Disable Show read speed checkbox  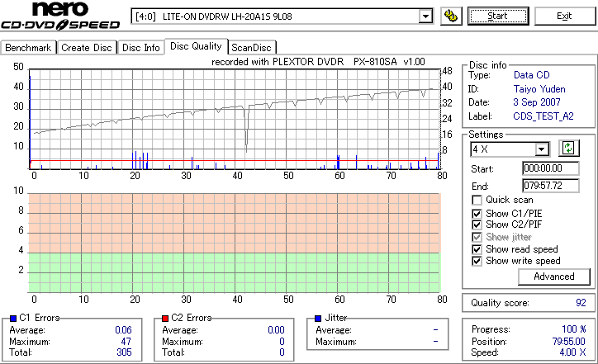tap(477, 249)
